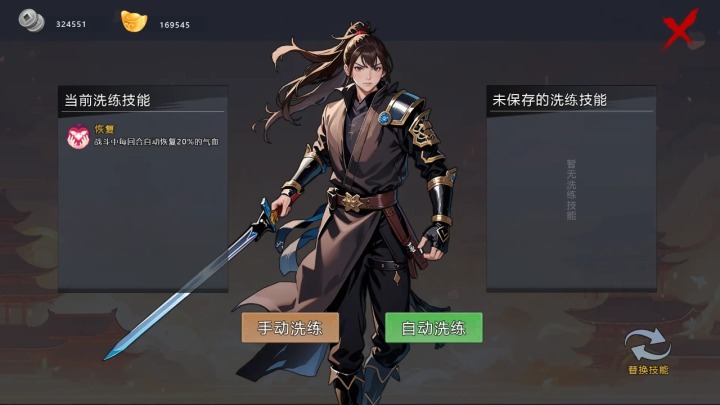
Task: Click the star-shaped belt buckle
Action: coord(353,202)
